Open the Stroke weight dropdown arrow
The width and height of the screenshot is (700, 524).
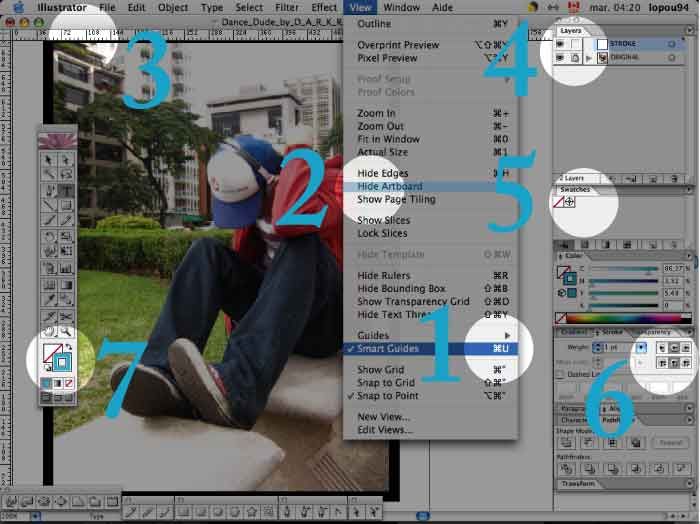point(642,347)
